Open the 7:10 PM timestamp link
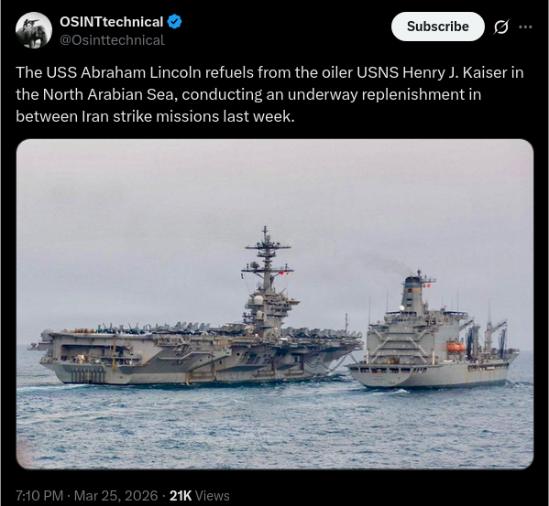Image resolution: width=549 pixels, height=506 pixels. point(40,496)
